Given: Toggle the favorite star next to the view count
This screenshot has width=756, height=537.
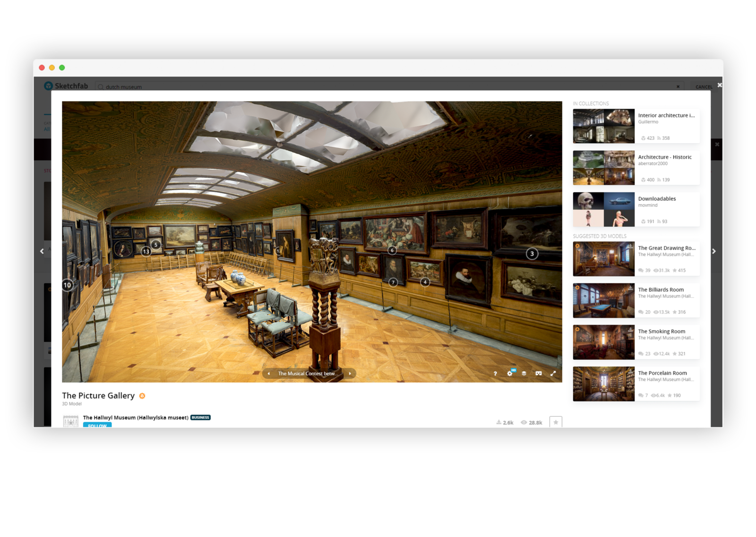Looking at the screenshot, I should tap(556, 422).
